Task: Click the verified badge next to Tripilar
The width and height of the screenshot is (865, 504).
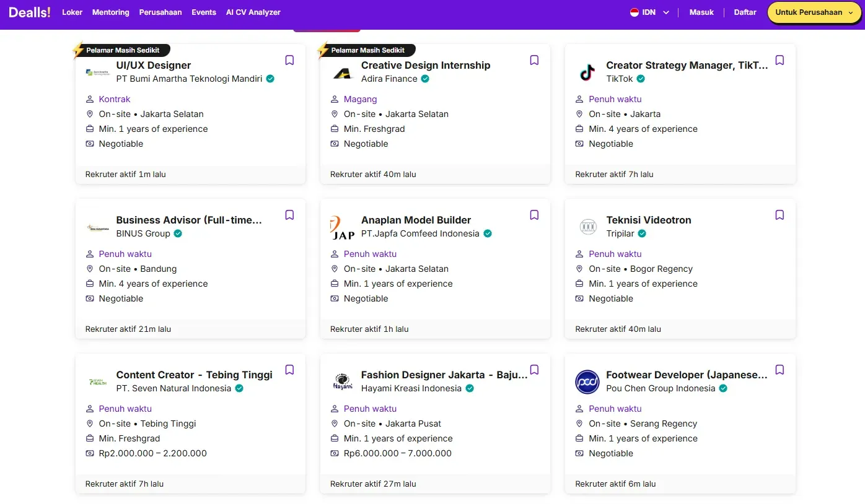Action: coord(642,233)
